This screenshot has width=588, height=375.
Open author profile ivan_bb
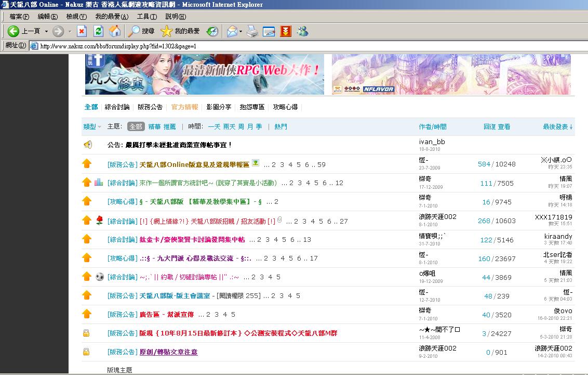432,141
